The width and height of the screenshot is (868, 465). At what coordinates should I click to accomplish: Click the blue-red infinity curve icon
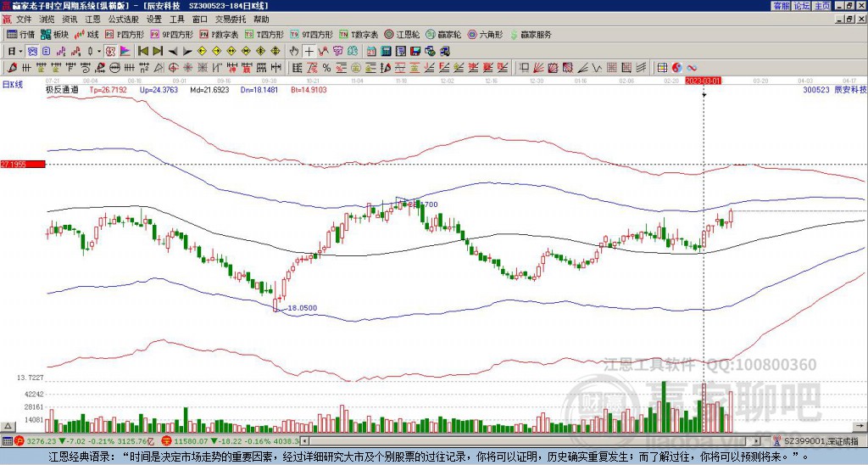(x=692, y=68)
